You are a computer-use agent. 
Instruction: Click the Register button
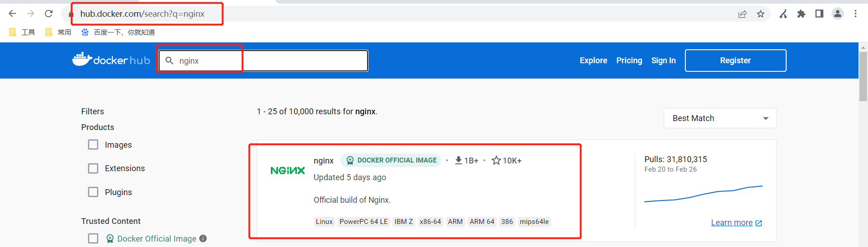coord(736,61)
